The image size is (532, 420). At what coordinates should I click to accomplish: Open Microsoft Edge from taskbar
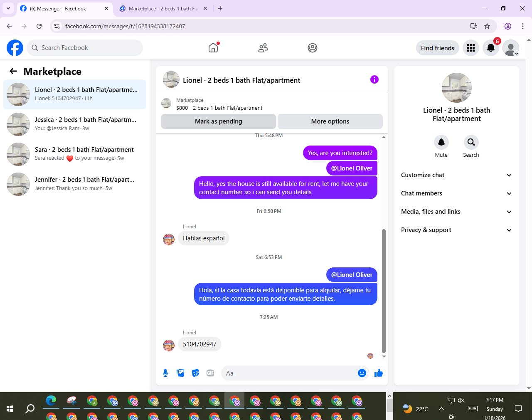51,401
